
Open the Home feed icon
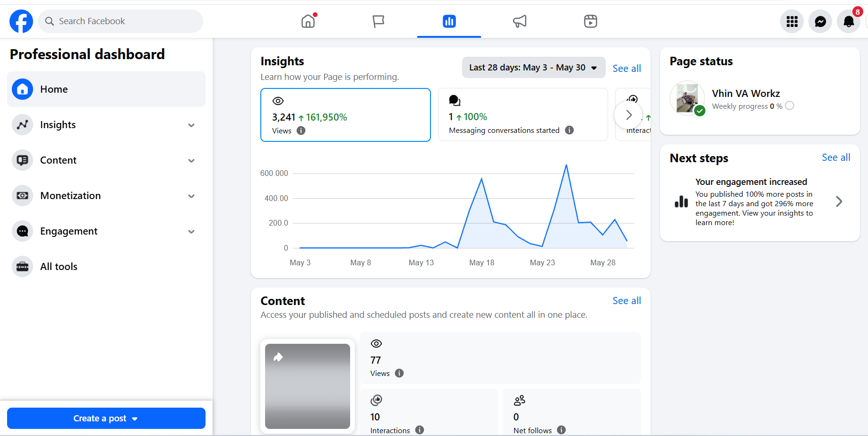click(308, 21)
